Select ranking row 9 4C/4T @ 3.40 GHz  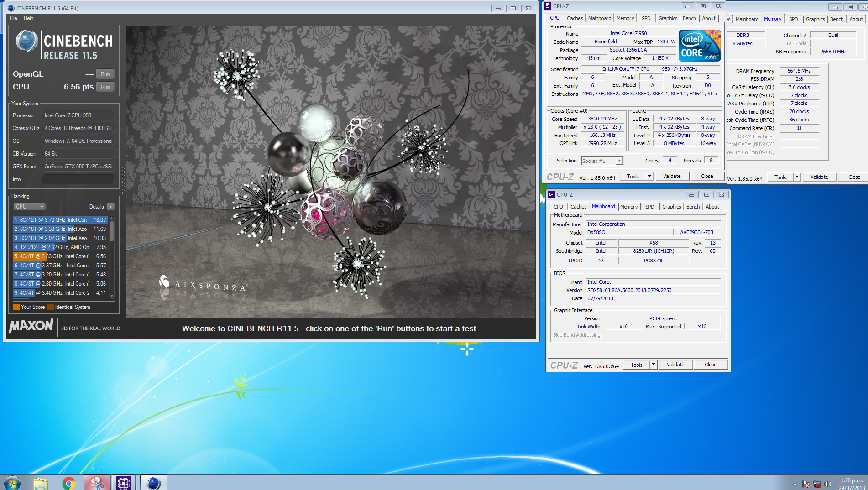(60, 293)
